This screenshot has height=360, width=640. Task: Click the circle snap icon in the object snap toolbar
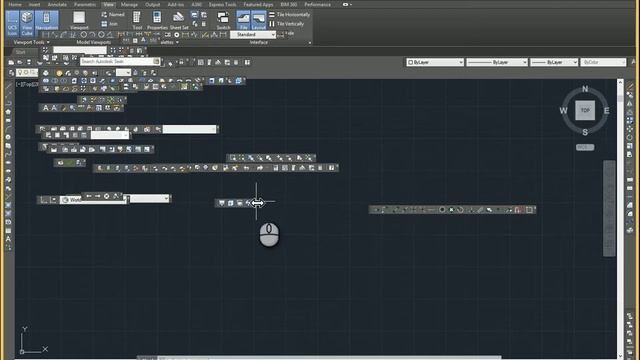click(x=442, y=210)
